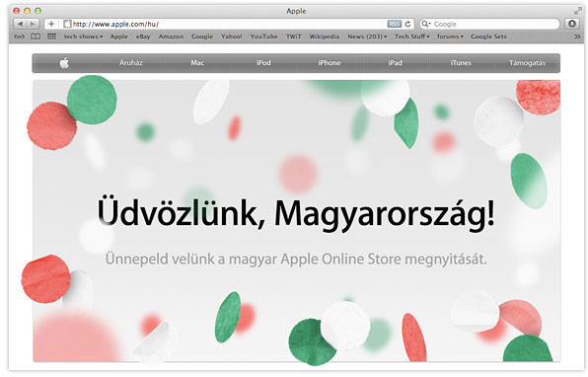Click the page favicon in address bar
Viewport: 588px width, 377px height.
pos(67,24)
